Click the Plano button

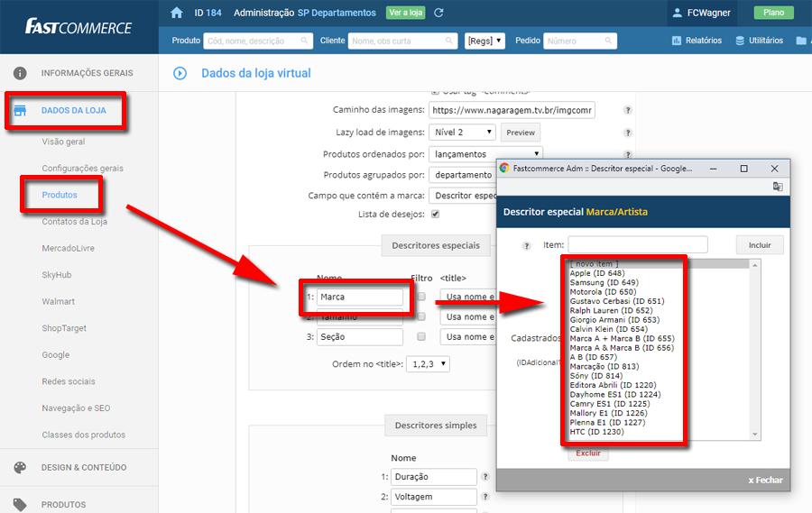tap(774, 13)
